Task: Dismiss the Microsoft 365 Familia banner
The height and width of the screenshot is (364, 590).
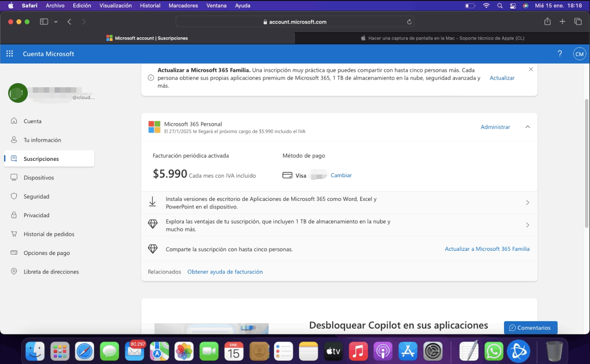Action: tap(531, 70)
